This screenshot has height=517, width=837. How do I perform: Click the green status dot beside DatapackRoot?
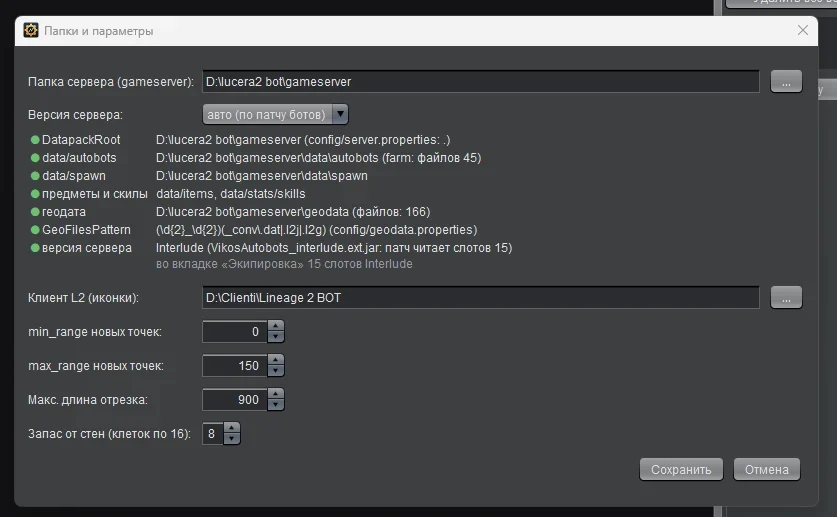click(x=35, y=140)
